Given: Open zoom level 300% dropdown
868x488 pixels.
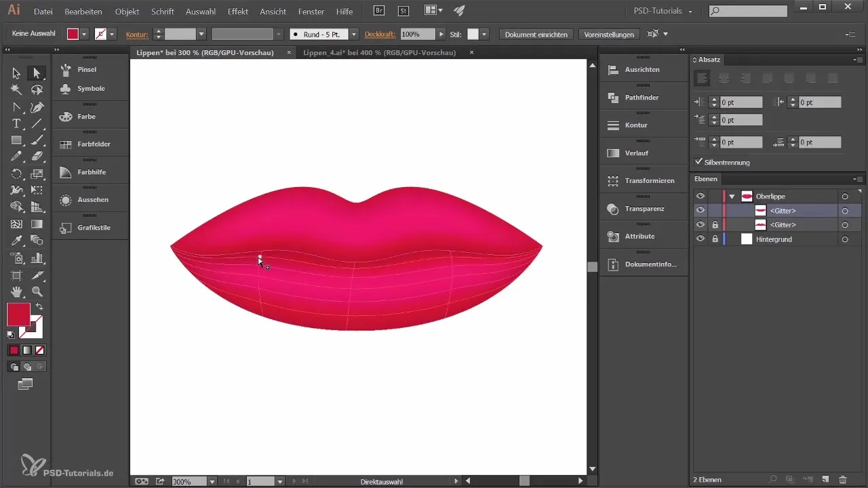Looking at the screenshot, I should click(212, 481).
